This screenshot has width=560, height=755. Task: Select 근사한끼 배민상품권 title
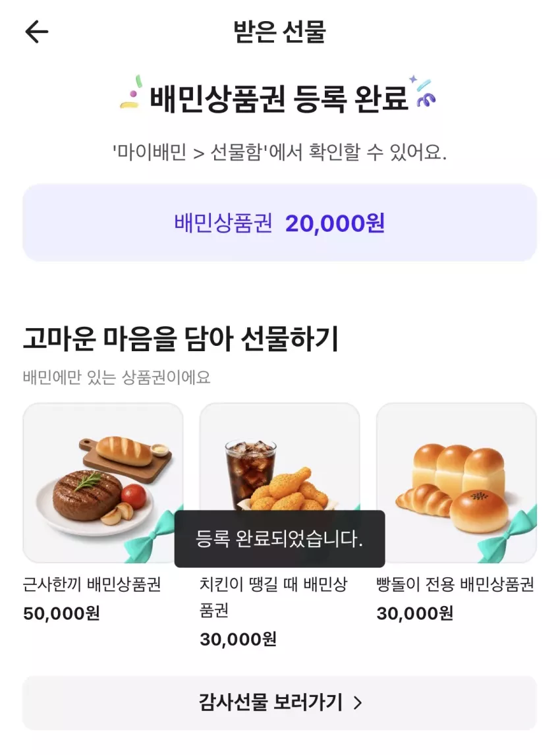point(92,584)
